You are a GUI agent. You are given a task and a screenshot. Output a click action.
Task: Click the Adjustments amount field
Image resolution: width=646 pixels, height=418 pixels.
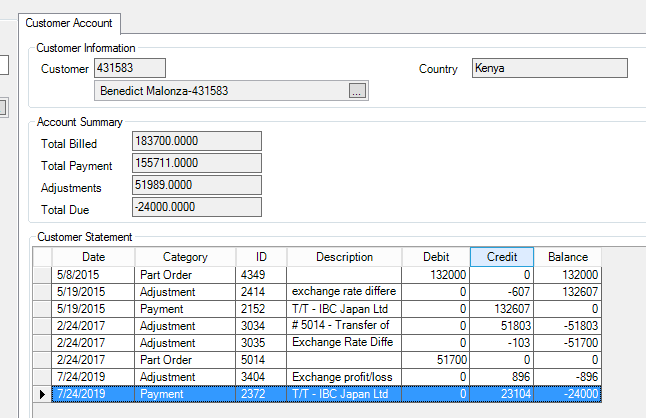point(197,185)
